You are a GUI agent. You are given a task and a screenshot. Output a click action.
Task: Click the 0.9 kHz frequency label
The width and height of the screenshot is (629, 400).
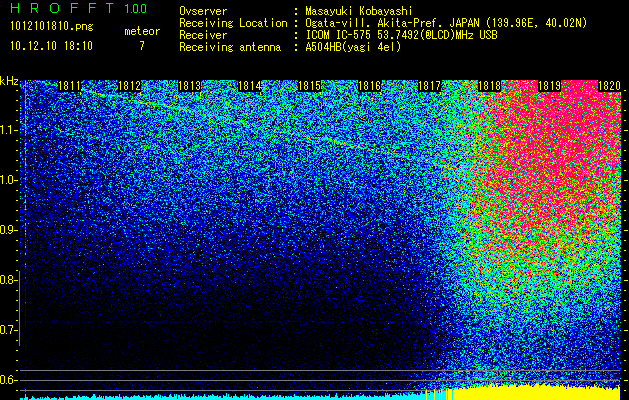click(x=8, y=230)
